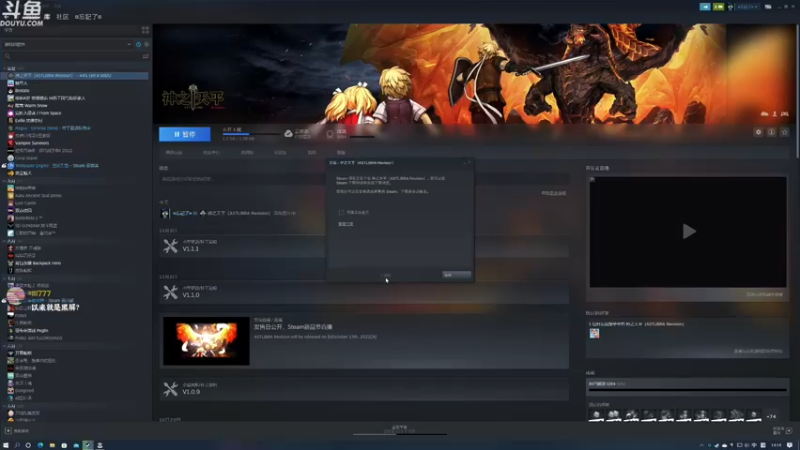Toggle the ready-to-play filter icon

(x=146, y=44)
